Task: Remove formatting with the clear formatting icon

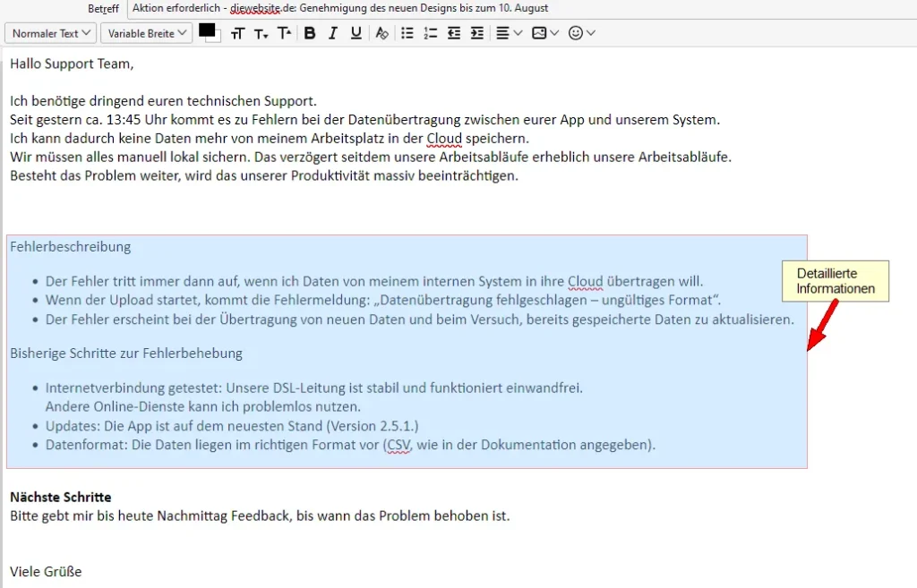Action: [x=381, y=33]
